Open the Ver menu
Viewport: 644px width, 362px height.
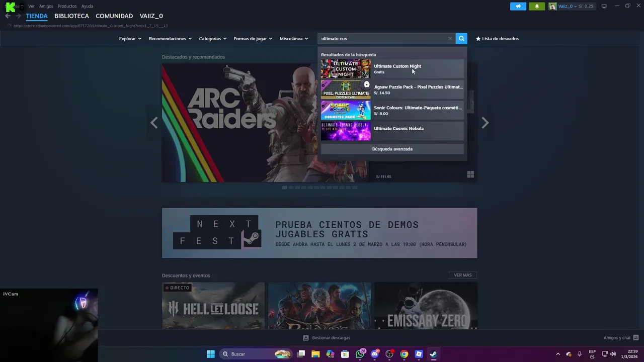[31, 6]
